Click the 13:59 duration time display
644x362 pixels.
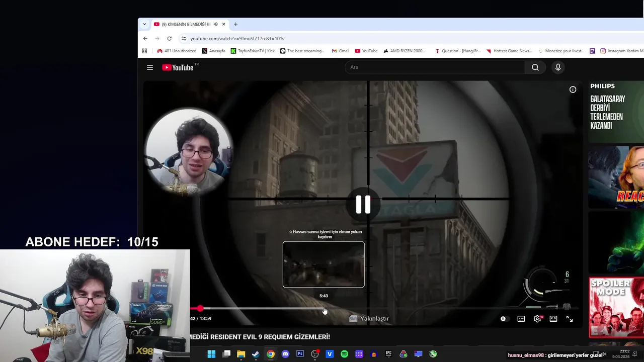205,319
